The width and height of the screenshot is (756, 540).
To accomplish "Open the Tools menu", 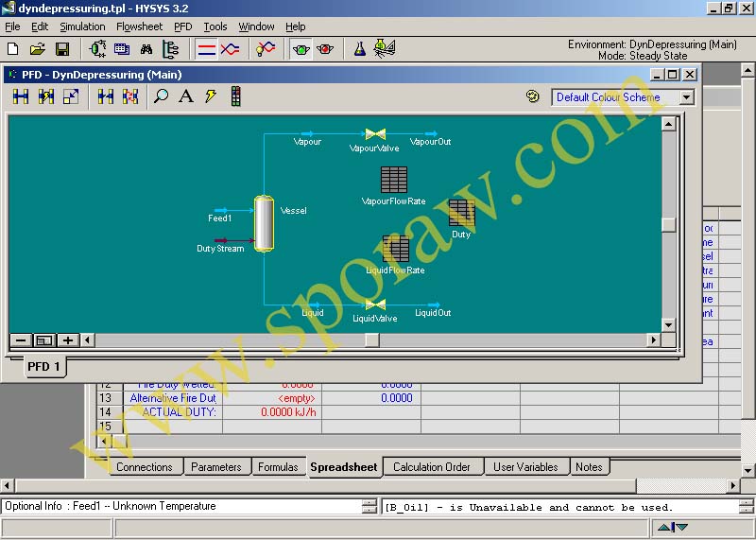I will point(215,26).
